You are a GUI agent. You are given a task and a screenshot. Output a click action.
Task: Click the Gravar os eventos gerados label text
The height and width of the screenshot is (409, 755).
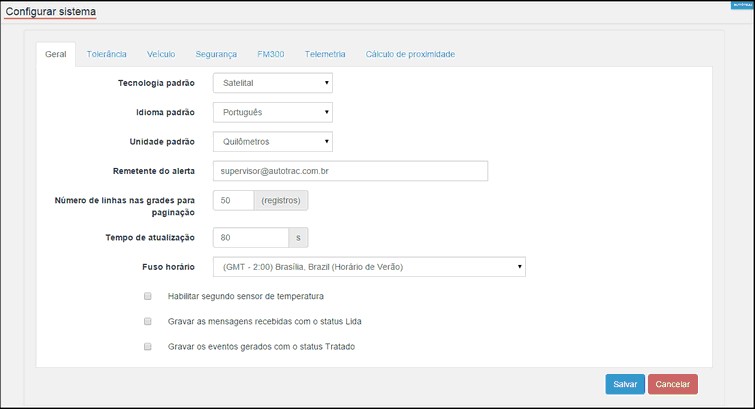coord(261,346)
